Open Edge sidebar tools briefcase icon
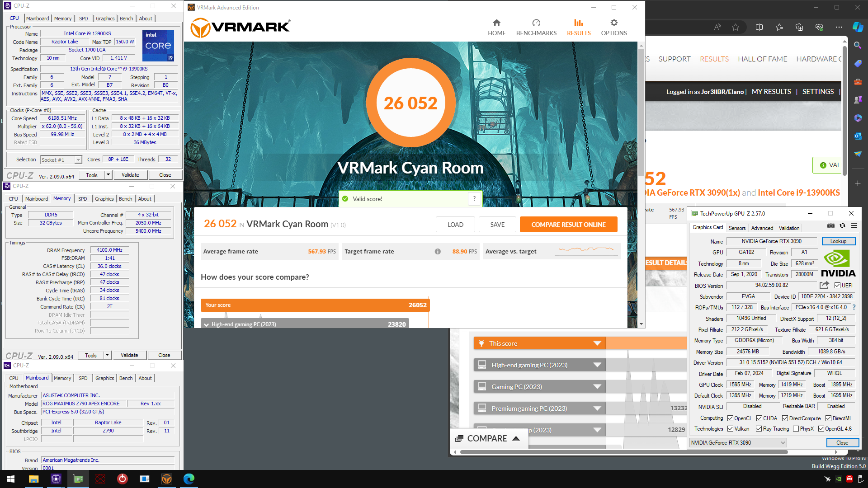Image resolution: width=868 pixels, height=488 pixels. pos(858,82)
